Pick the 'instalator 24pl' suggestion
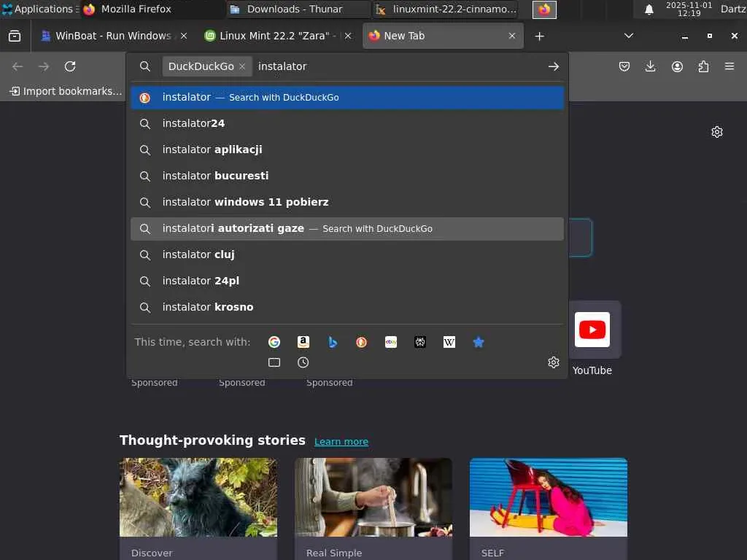This screenshot has height=560, width=747. [x=347, y=281]
